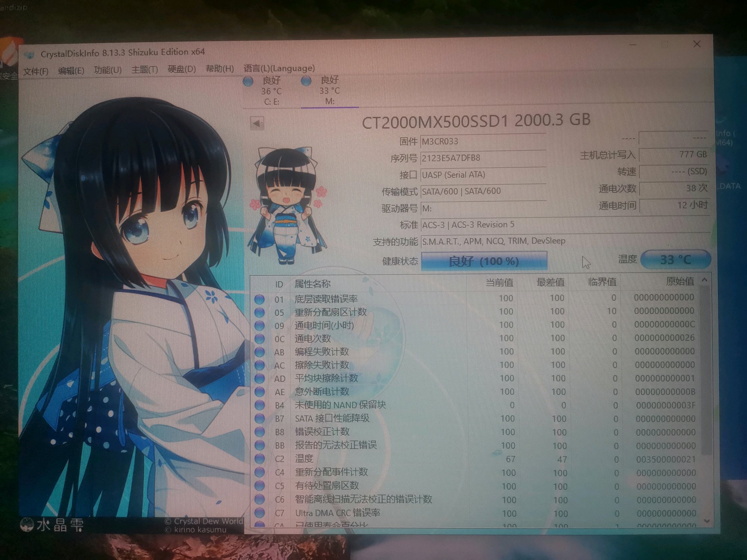This screenshot has width=747, height=560.
Task: Click raw value 00000000000C of power-on hours
Action: [664, 324]
